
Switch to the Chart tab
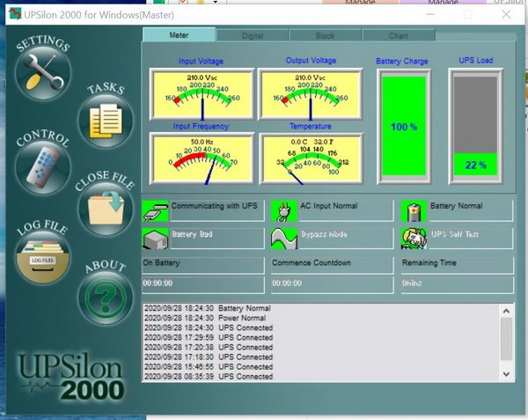[399, 36]
